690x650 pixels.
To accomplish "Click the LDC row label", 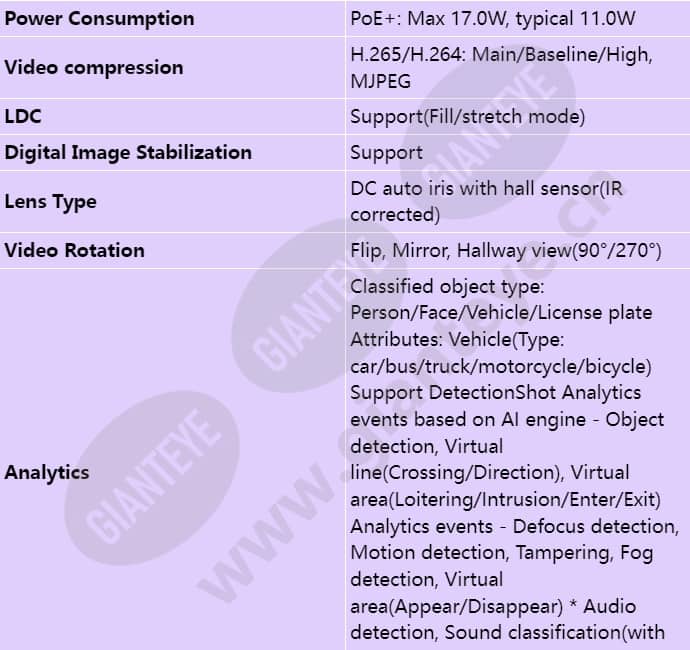I will click(x=23, y=117).
